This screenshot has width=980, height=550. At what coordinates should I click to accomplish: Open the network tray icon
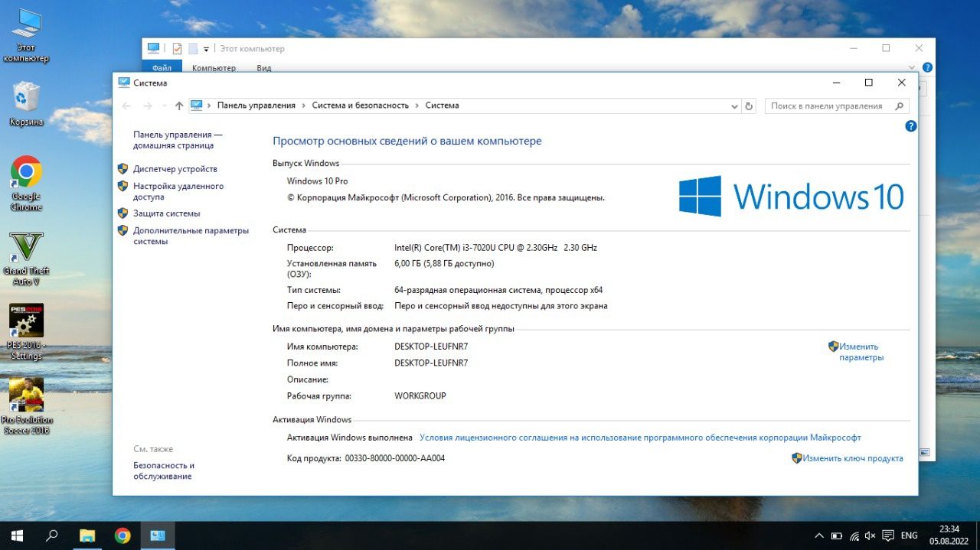pyautogui.click(x=854, y=535)
